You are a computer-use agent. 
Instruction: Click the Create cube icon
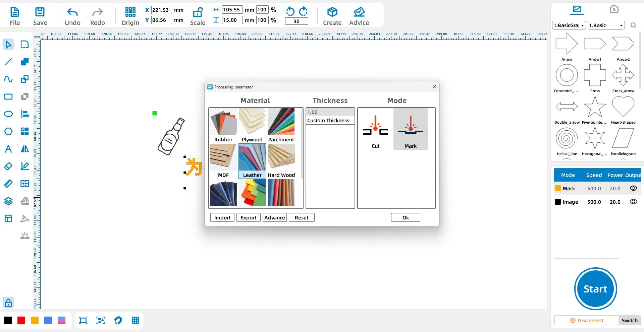pos(332,12)
